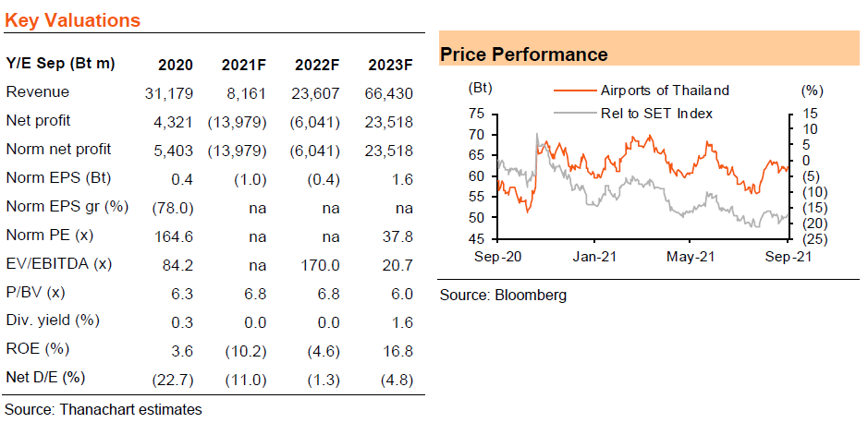Click the Source: Bloomberg text
The width and height of the screenshot is (868, 423).
(503, 296)
